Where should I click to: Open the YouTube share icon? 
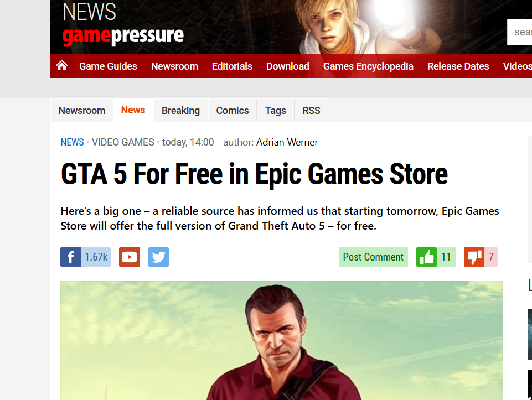pyautogui.click(x=130, y=257)
